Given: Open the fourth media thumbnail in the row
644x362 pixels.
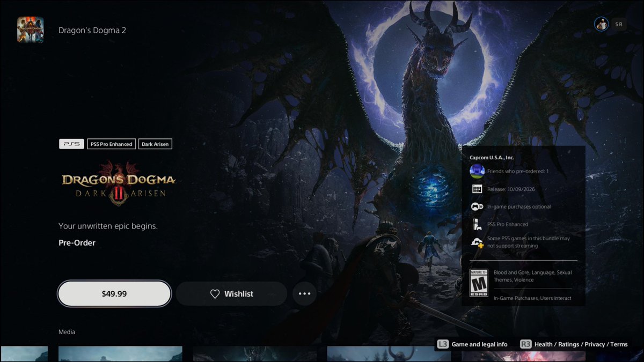Looking at the screenshot, I should click(389, 353).
